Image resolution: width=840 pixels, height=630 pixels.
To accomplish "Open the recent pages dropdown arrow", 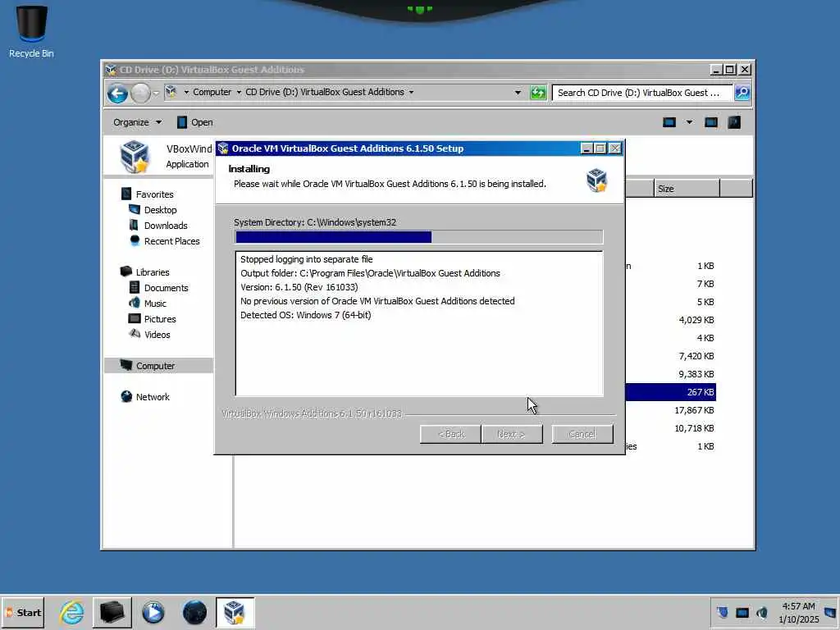I will pyautogui.click(x=156, y=94).
